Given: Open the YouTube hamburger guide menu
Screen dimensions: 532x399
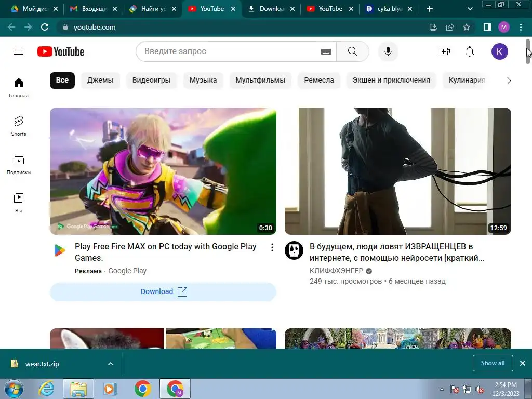Looking at the screenshot, I should point(19,51).
